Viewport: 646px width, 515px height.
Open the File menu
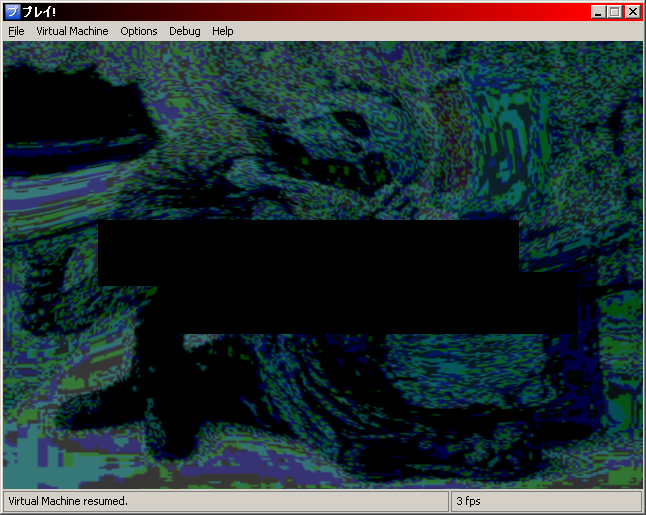[16, 31]
